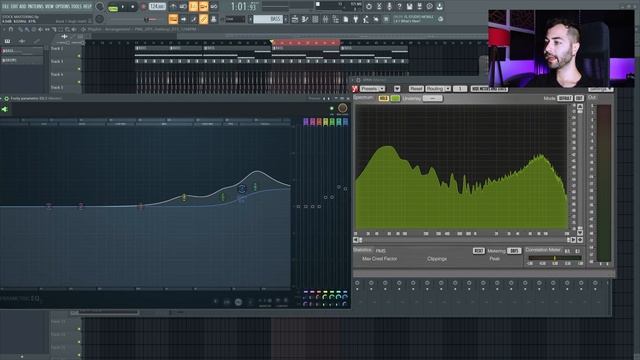Click the playlist playhead marker on timeline

(272, 42)
